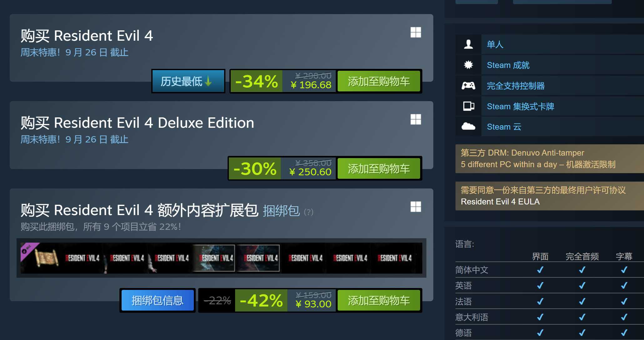Open the Steam 集换式卡牌 link
This screenshot has height=340, width=644.
point(521,106)
